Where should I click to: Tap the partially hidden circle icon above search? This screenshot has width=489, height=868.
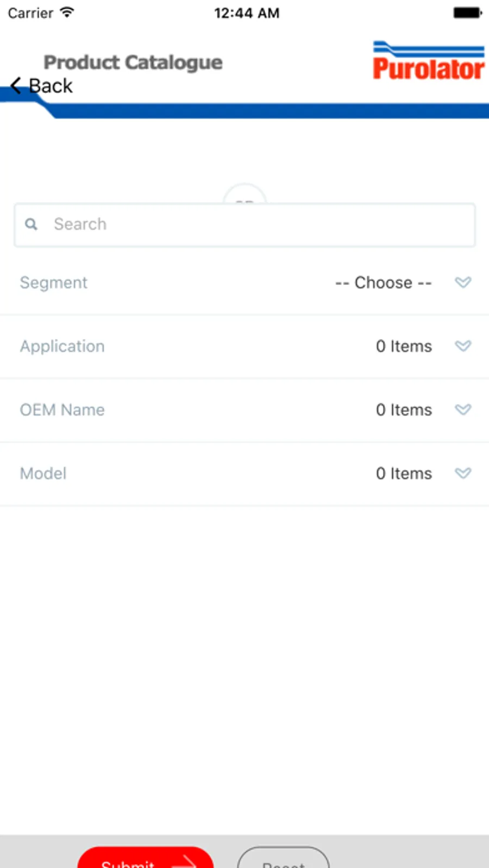click(x=244, y=194)
